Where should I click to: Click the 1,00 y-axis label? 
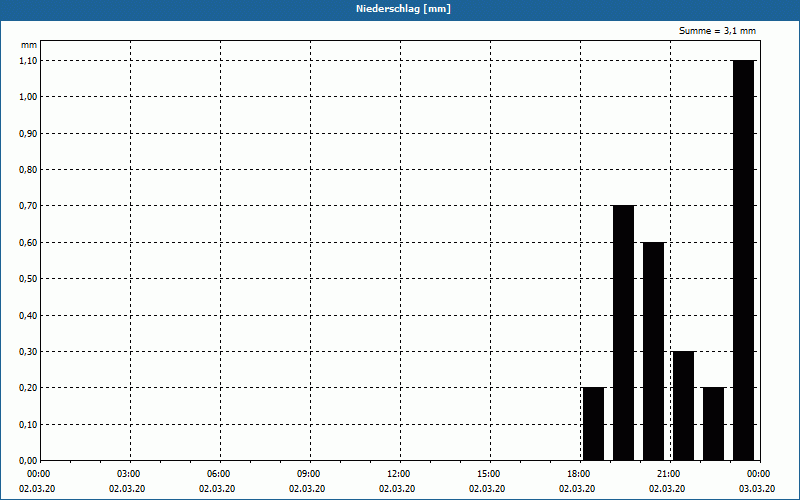pos(28,97)
